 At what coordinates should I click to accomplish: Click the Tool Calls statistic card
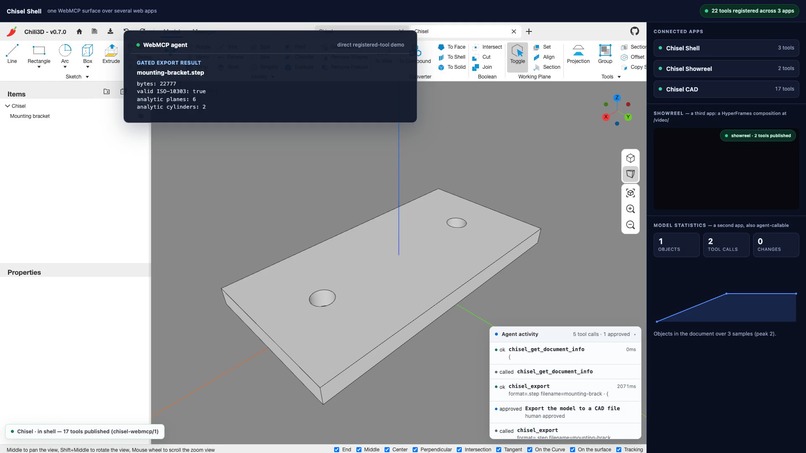(725, 245)
